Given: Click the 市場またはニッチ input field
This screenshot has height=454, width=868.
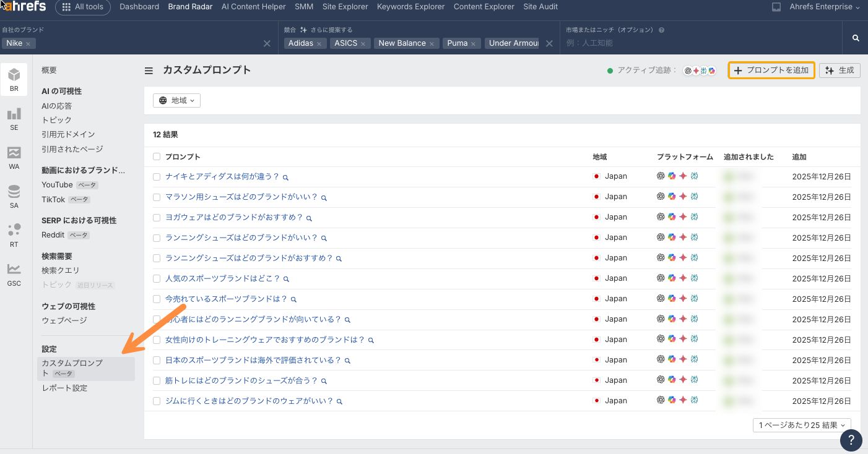Looking at the screenshot, I should (700, 43).
